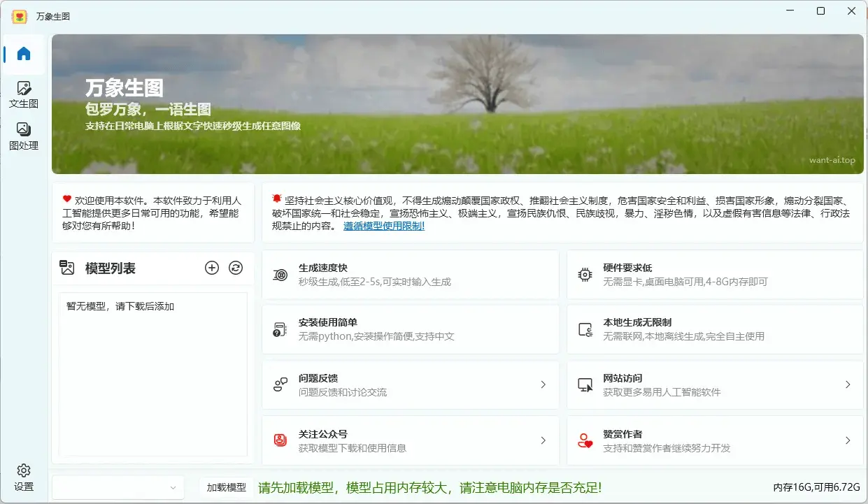868x504 pixels.
Task: Click the 网站访问 monitor icon
Action: click(x=585, y=385)
